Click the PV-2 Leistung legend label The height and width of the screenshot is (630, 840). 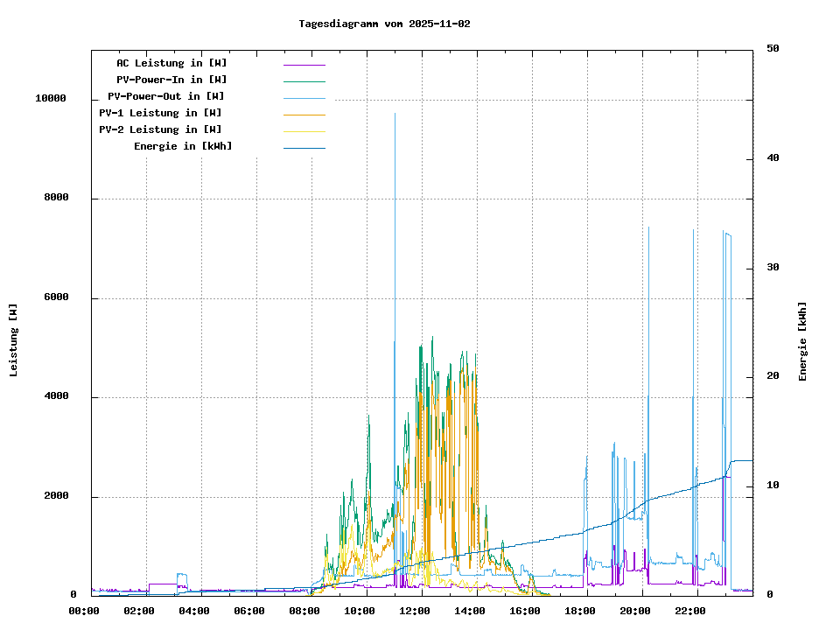click(x=160, y=129)
